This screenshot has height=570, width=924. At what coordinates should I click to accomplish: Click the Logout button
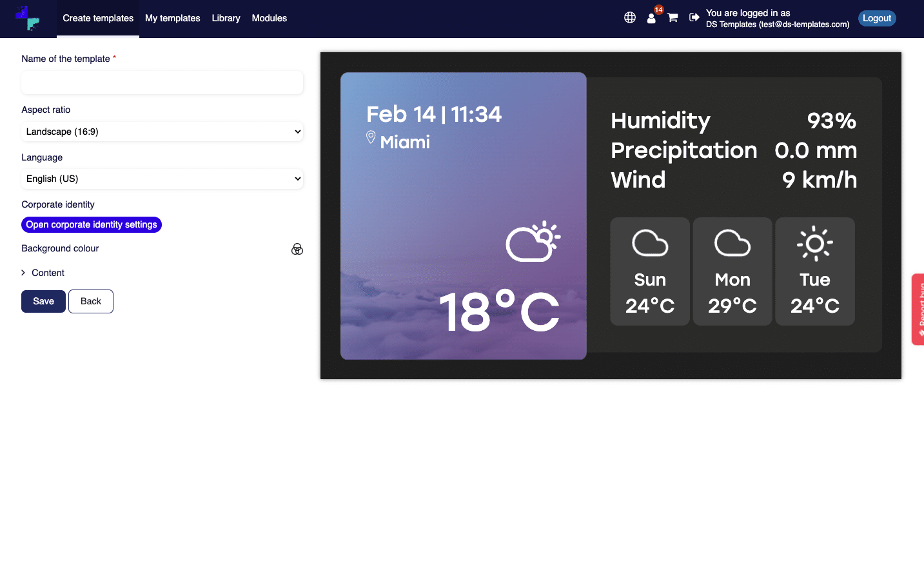(x=876, y=18)
